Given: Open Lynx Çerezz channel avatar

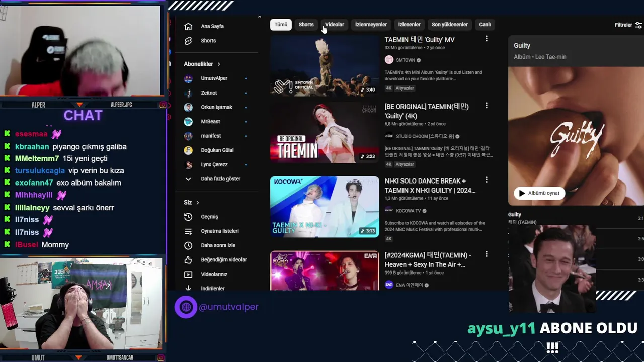Looking at the screenshot, I should coord(188,165).
